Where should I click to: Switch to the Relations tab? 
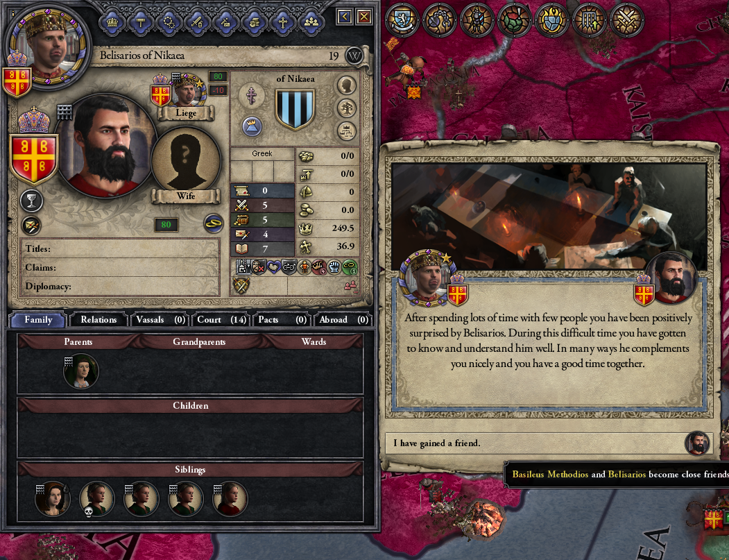[x=98, y=319]
